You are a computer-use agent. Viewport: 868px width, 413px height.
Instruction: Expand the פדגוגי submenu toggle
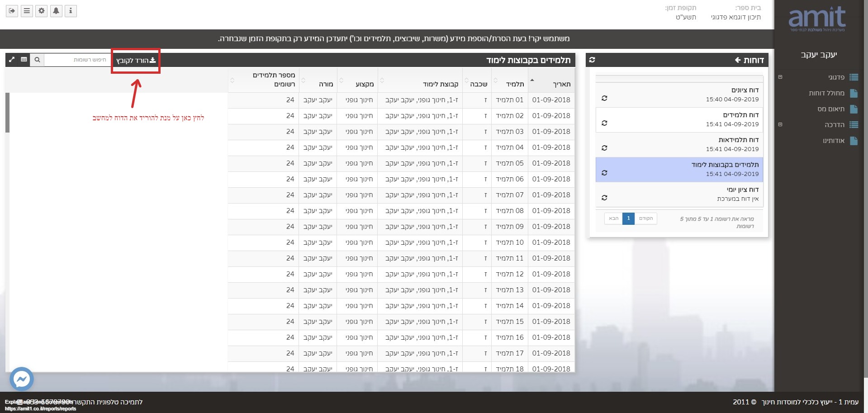point(780,77)
